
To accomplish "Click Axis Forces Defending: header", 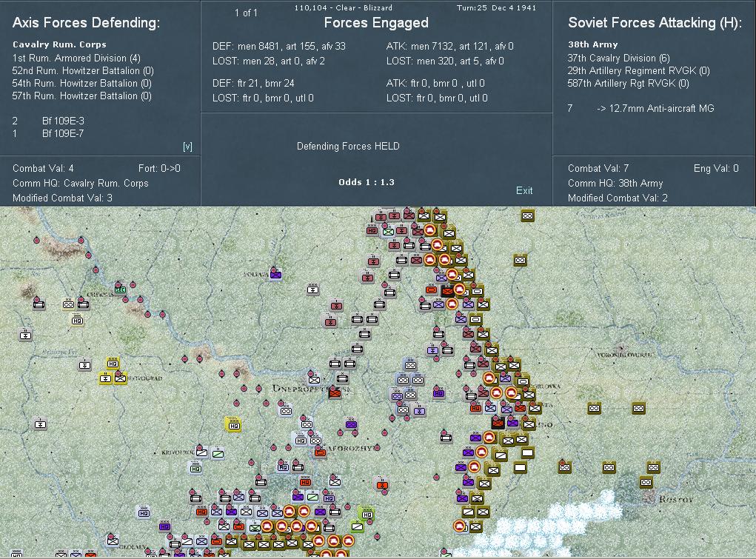I will [x=86, y=23].
